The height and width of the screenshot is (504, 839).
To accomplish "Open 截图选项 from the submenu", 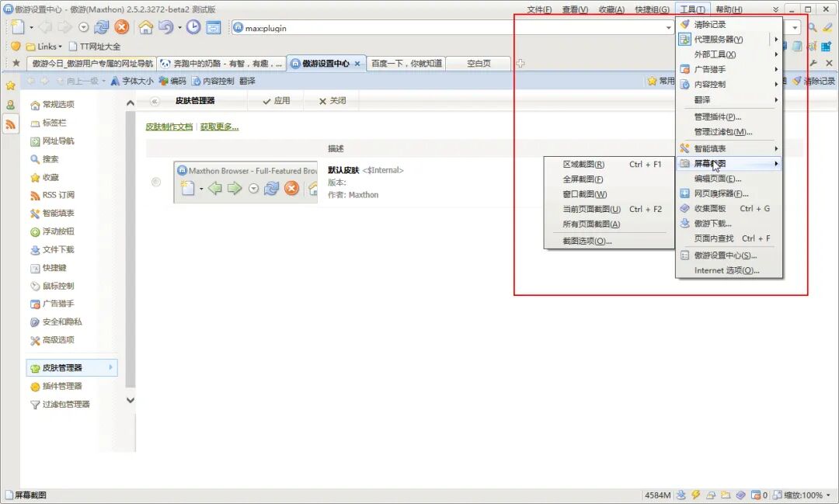I will click(x=608, y=241).
